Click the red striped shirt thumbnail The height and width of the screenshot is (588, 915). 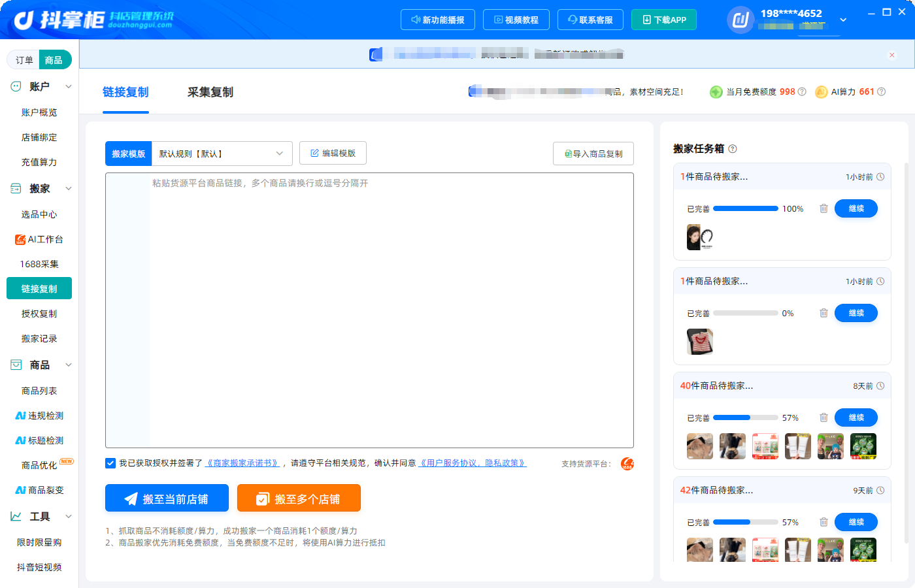[x=700, y=342]
